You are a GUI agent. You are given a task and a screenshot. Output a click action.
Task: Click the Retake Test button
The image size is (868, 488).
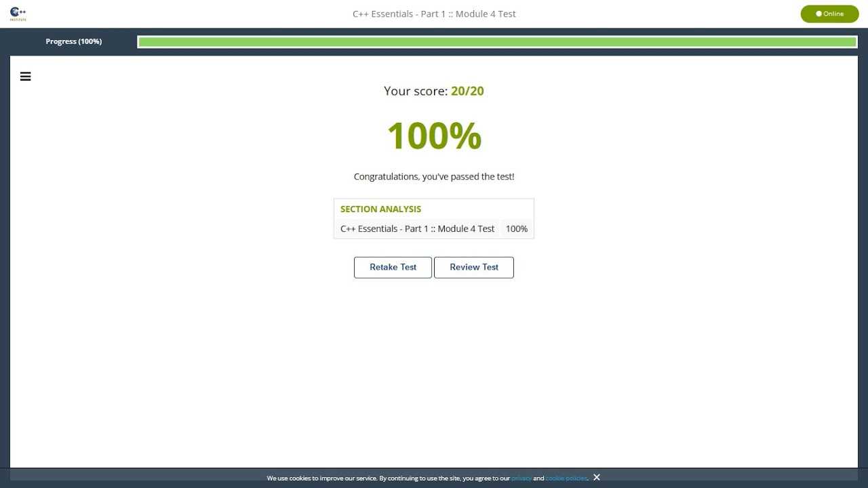click(x=393, y=267)
